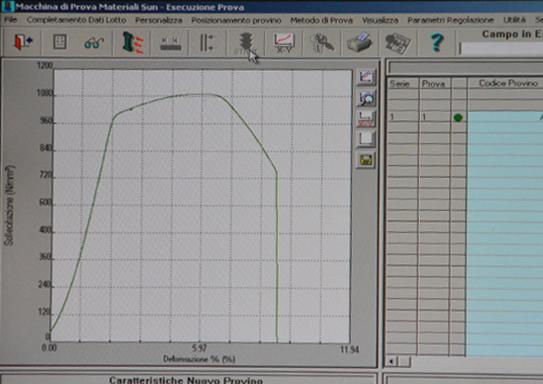Open the Metodo di Prova menu
The width and height of the screenshot is (543, 384).
point(321,20)
